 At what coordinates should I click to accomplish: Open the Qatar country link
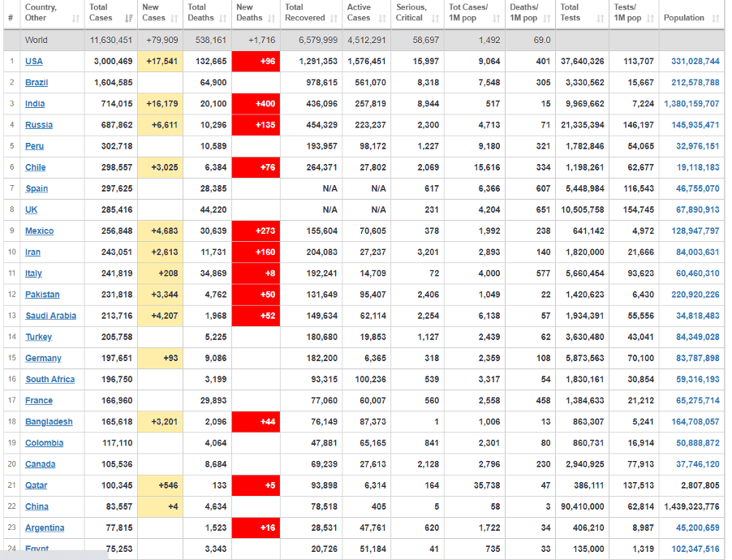pos(36,485)
